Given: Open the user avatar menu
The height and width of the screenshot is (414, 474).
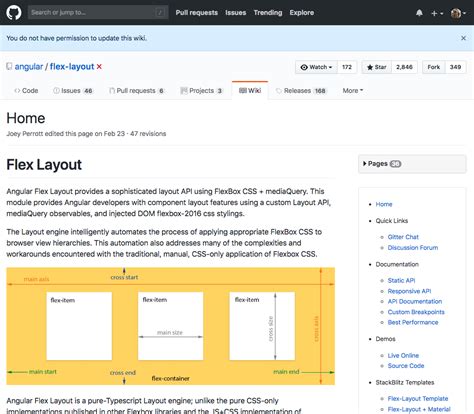Looking at the screenshot, I should pos(458,13).
